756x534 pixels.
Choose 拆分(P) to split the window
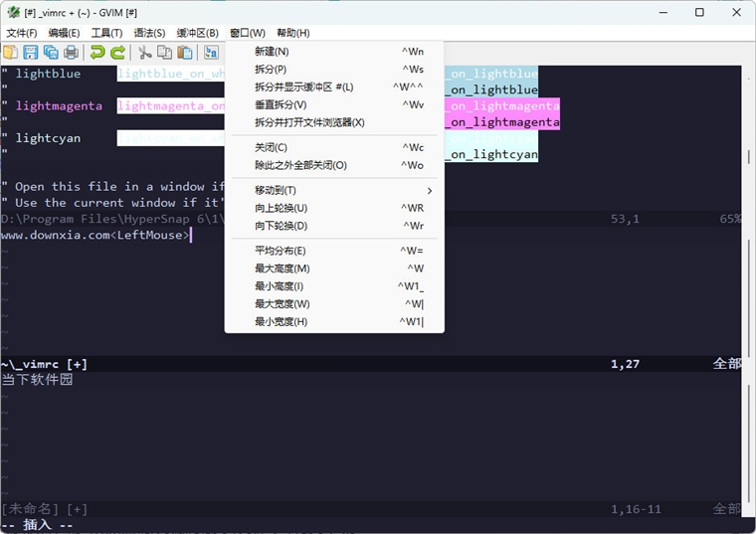tap(334, 70)
